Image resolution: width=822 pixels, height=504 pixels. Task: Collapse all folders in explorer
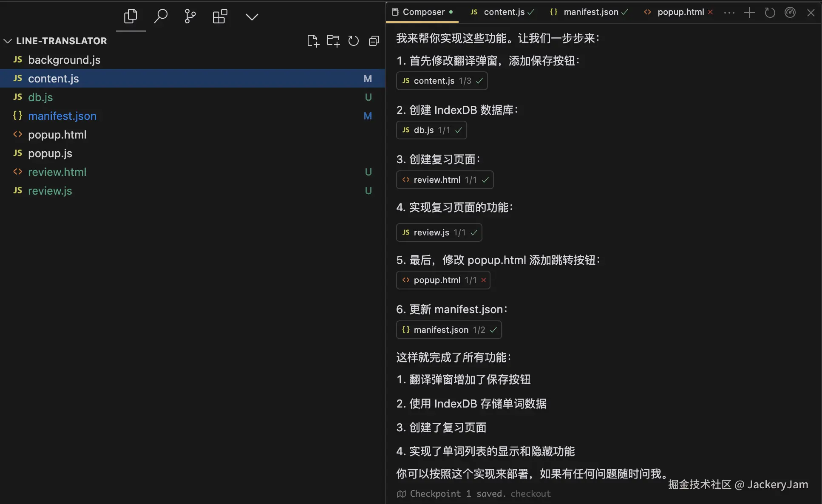374,41
